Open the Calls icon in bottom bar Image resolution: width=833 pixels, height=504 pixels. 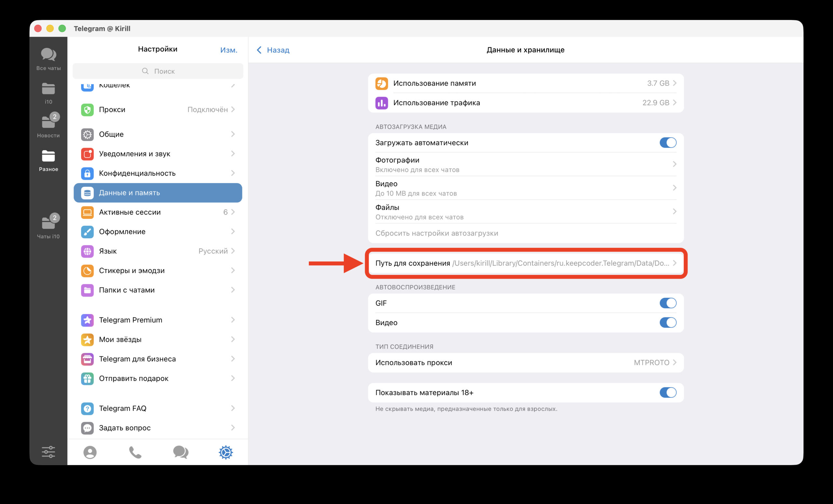point(135,452)
